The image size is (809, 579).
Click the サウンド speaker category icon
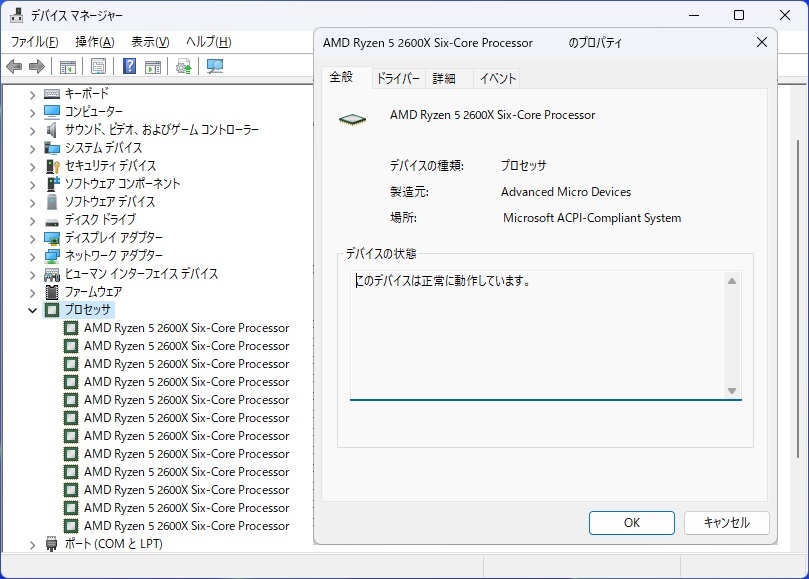click(x=52, y=130)
